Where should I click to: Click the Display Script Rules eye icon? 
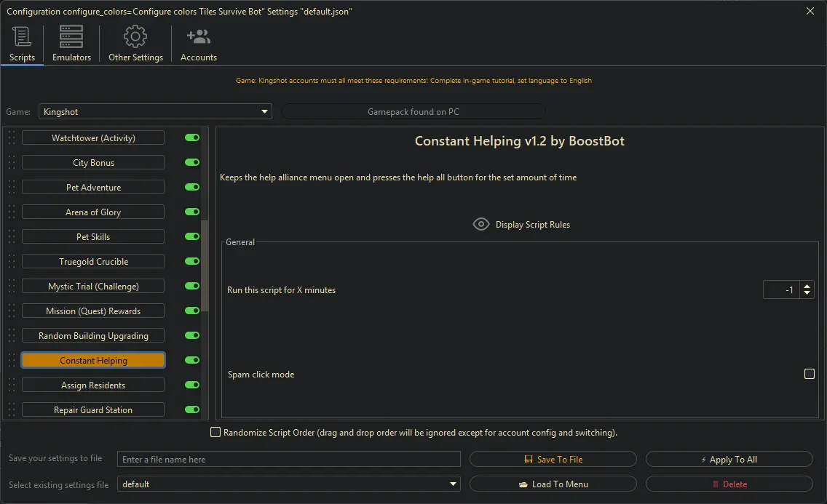click(480, 224)
